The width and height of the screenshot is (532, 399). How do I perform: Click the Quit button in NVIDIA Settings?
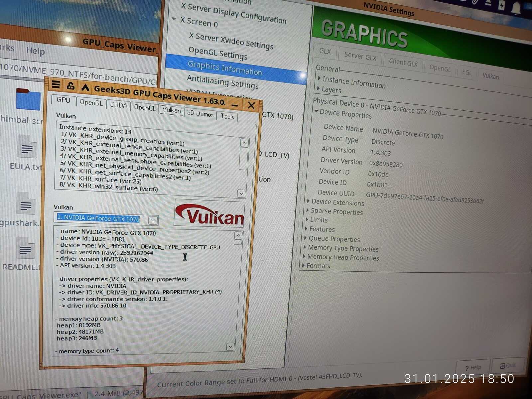coord(508,365)
